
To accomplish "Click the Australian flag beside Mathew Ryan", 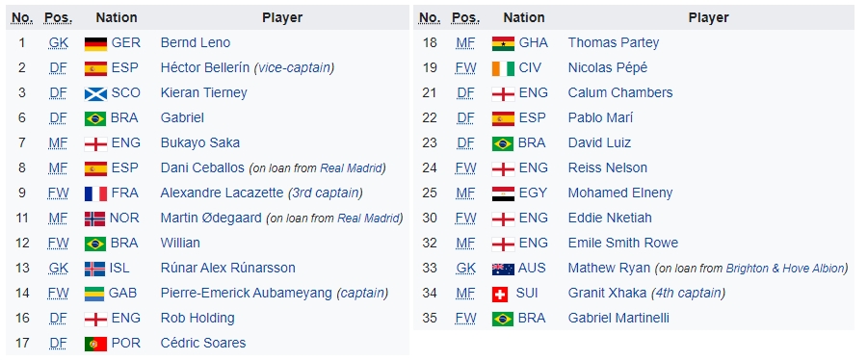I will [503, 269].
